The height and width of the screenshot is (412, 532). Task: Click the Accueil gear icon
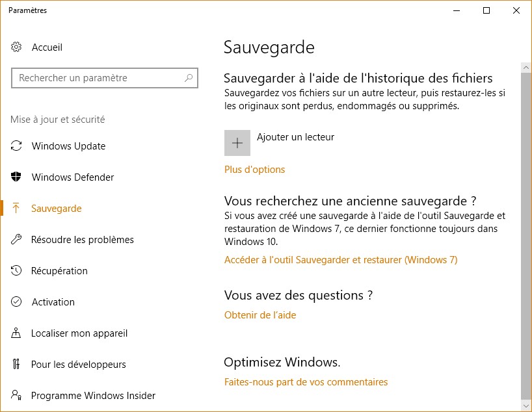click(x=17, y=47)
